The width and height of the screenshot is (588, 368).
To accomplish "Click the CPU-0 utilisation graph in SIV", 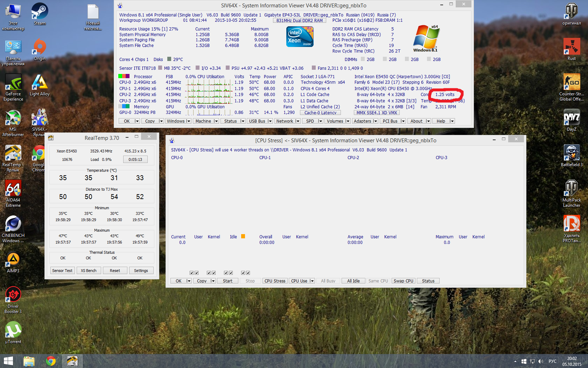I will coord(209,83).
